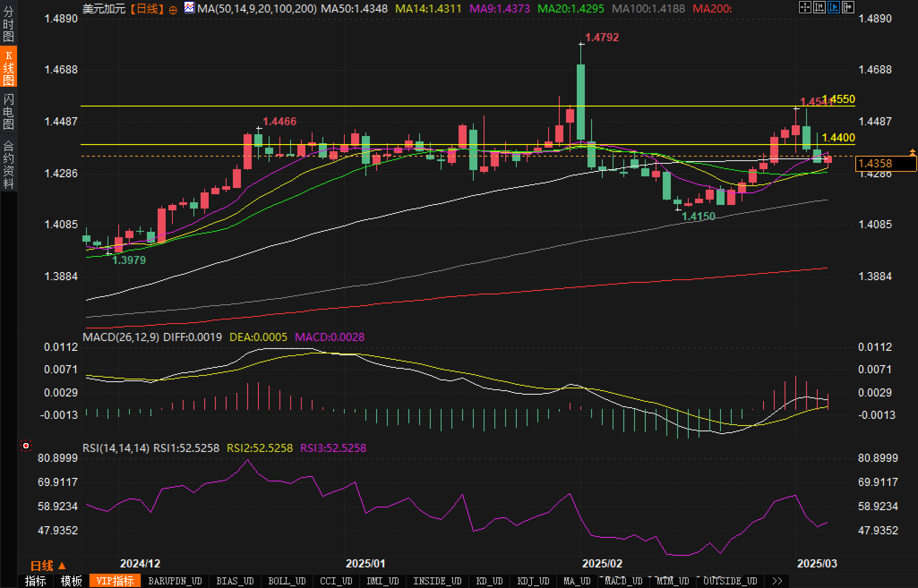The height and width of the screenshot is (588, 918).
Task: Switch to the 分时图 sidebar view
Action: (x=9, y=24)
